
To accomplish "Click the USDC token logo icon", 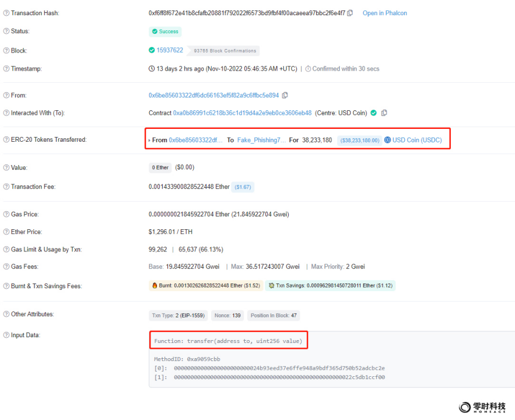I will point(387,140).
